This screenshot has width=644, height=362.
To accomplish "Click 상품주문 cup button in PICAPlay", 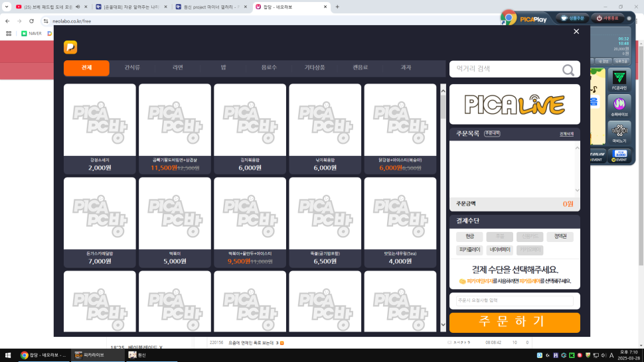I will [x=572, y=19].
